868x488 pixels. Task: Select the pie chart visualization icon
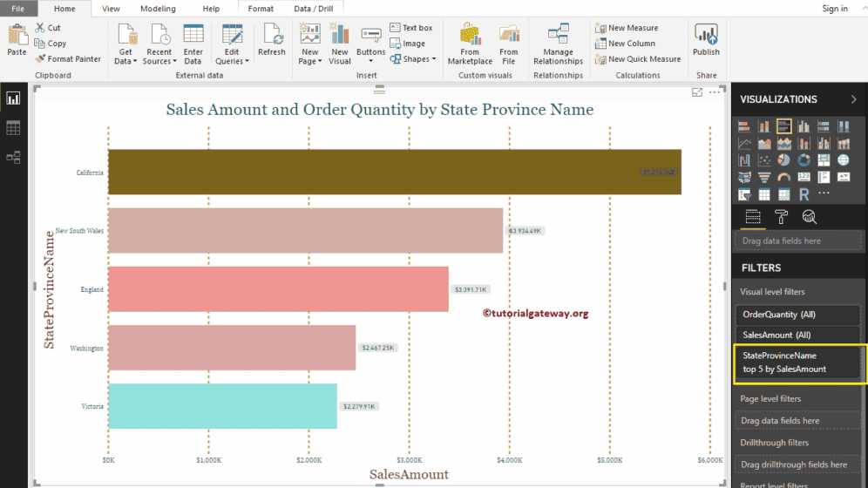coord(783,160)
